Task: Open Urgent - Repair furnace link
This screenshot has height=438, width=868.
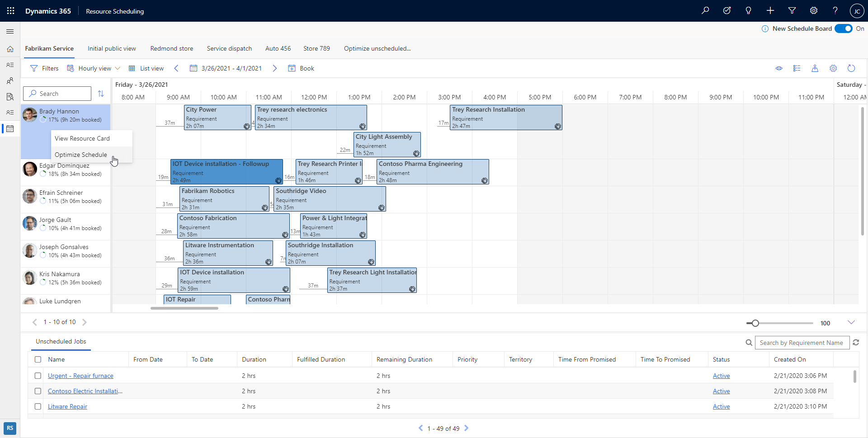Action: click(x=80, y=376)
